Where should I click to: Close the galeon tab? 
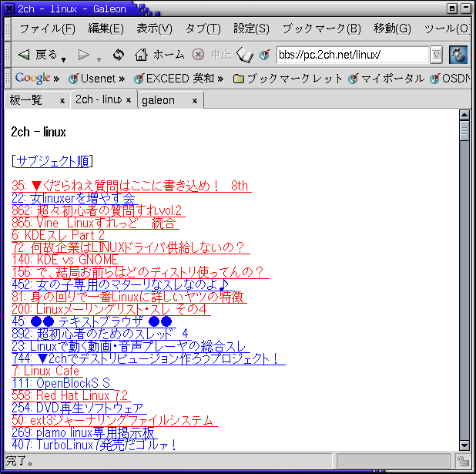(x=195, y=100)
